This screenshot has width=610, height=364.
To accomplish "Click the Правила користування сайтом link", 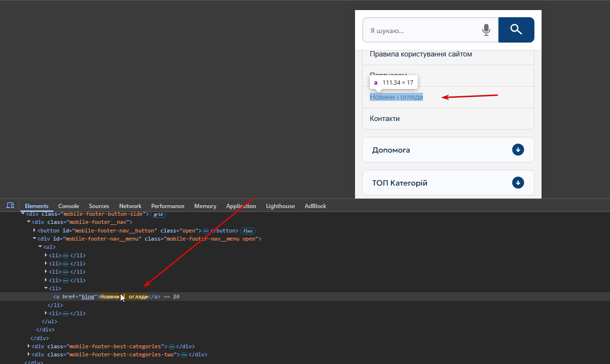I will (x=421, y=54).
